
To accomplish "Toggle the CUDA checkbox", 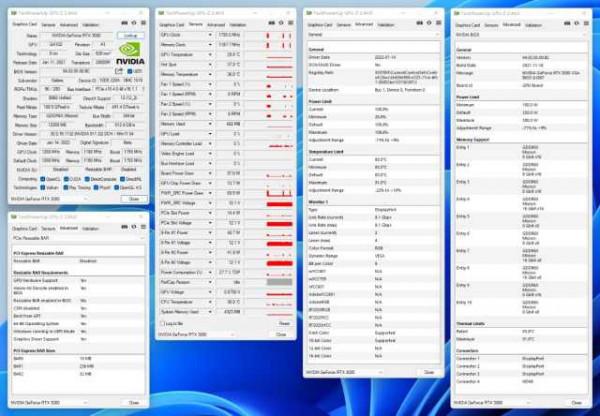I will [66, 179].
